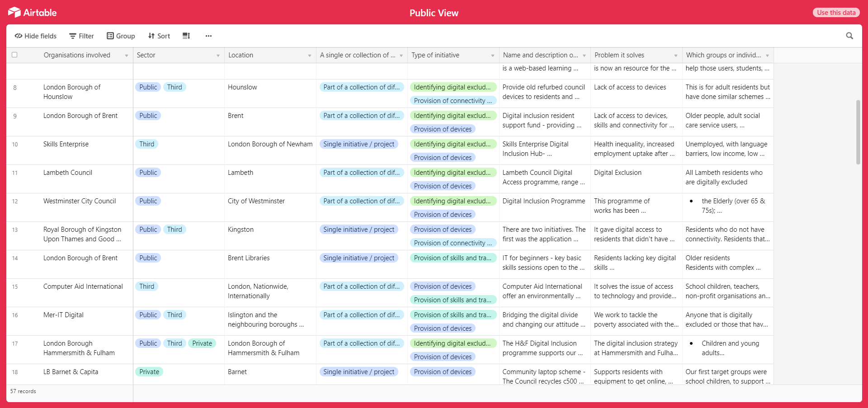Select the Private tag in LB Barnet row
The image size is (868, 408).
[x=149, y=372]
